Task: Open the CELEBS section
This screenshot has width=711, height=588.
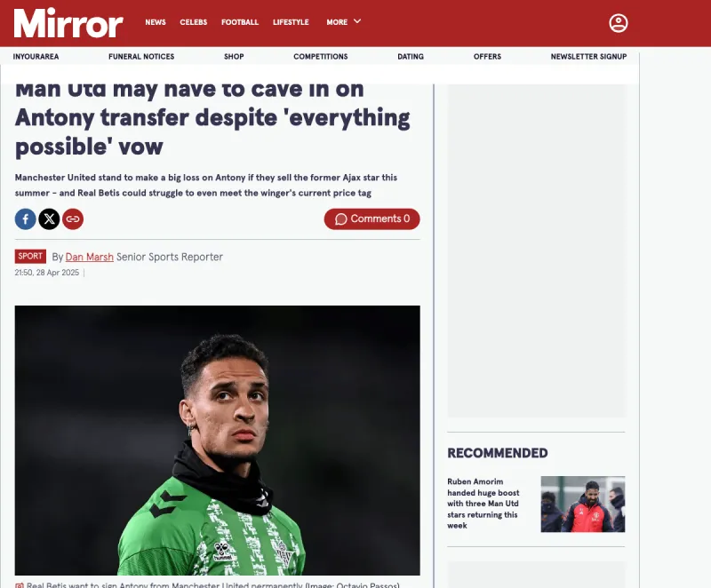Action: click(194, 22)
